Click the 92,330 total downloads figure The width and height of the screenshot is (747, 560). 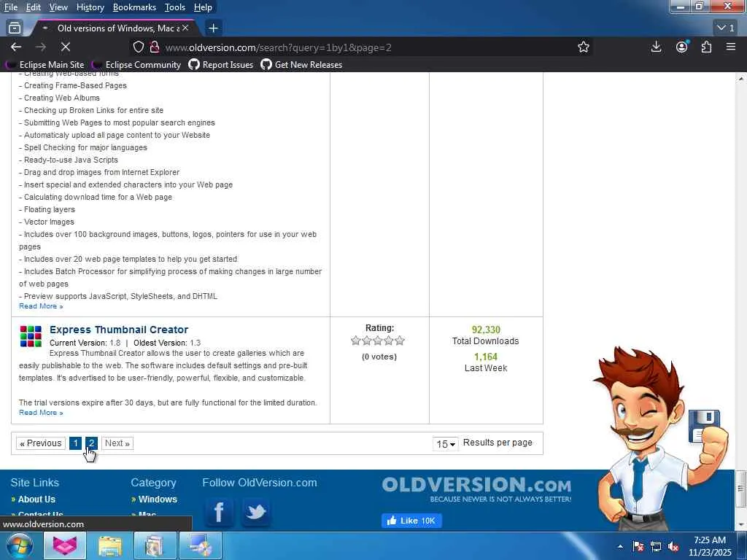(x=486, y=330)
